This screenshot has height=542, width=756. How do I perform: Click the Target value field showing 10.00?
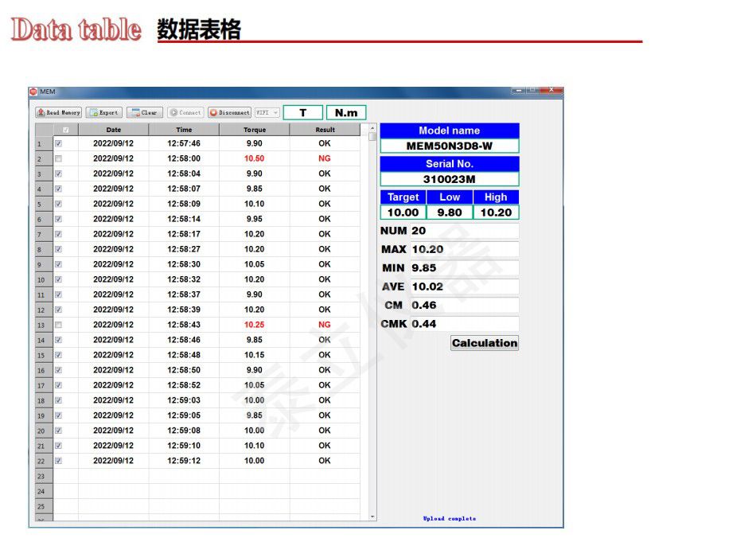[x=403, y=213]
